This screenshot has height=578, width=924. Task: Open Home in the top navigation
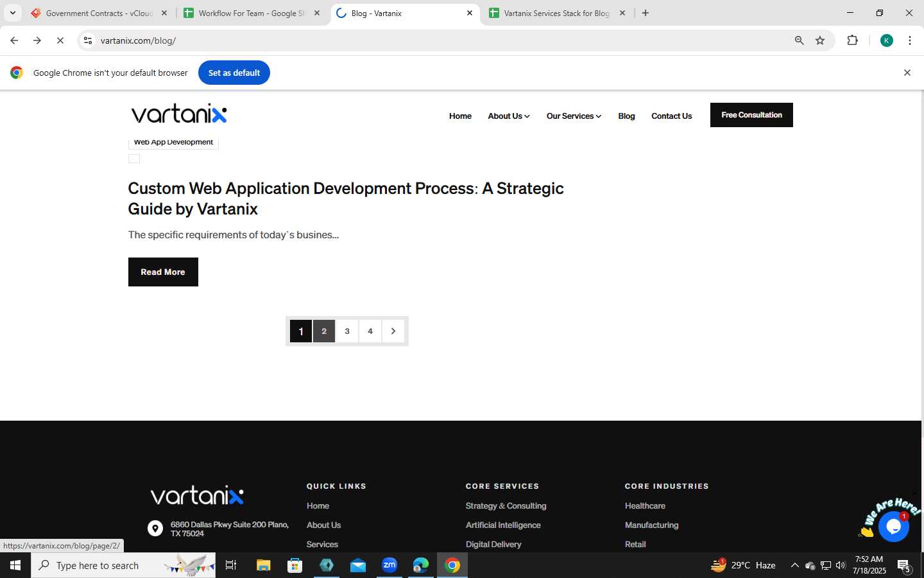tap(460, 116)
